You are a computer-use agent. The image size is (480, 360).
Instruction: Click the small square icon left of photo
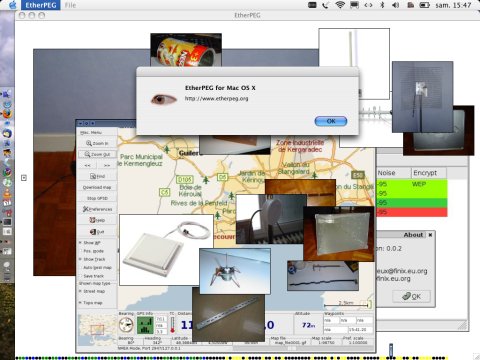tap(24, 178)
